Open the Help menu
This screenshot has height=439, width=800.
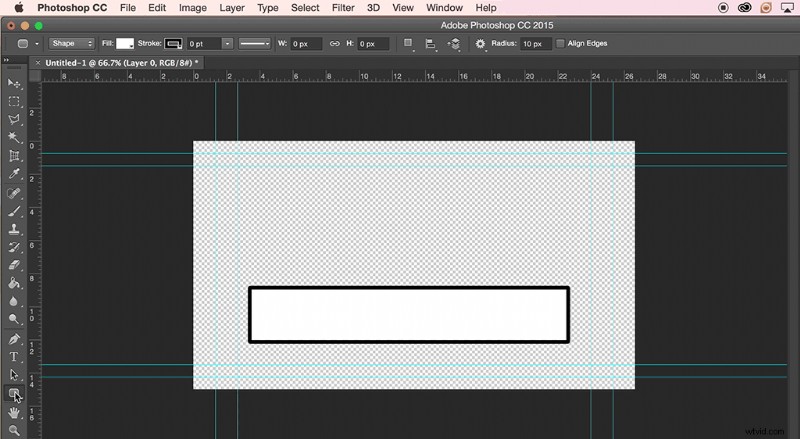tap(486, 8)
